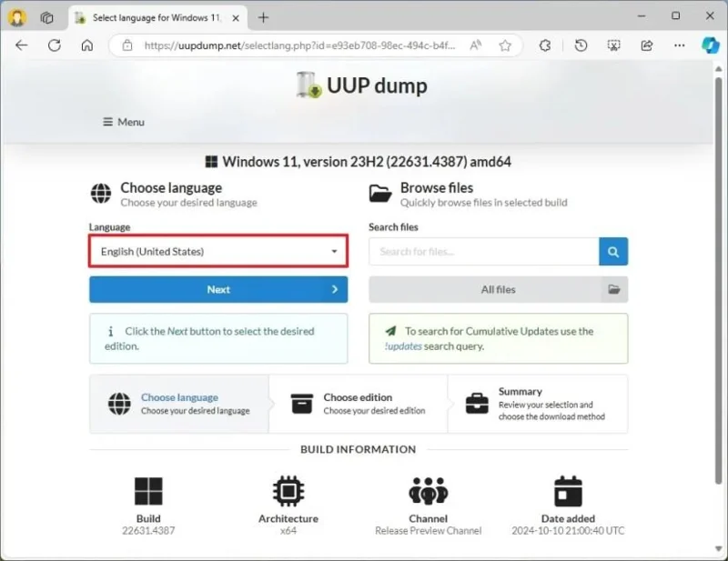
Task: Click the open folder icon beside Browse files
Action: (380, 193)
